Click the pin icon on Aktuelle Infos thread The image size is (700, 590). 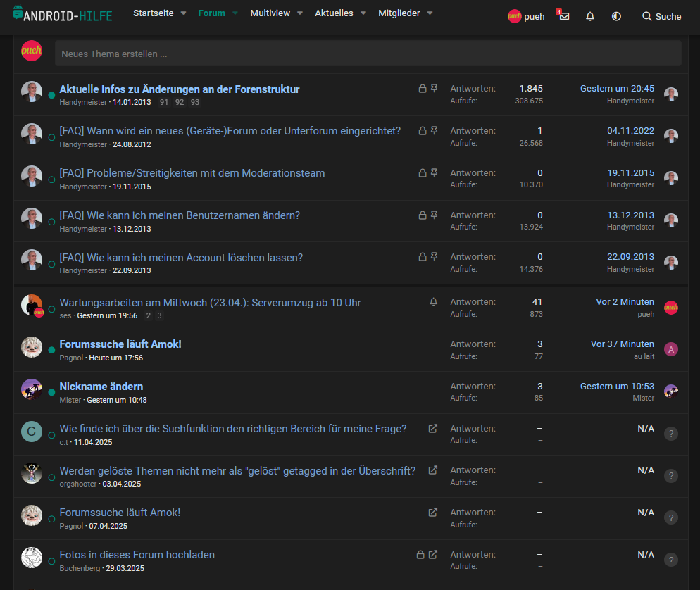click(x=434, y=89)
